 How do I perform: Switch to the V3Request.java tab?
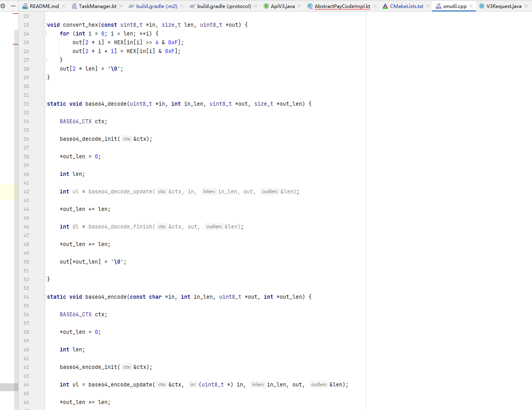(504, 6)
